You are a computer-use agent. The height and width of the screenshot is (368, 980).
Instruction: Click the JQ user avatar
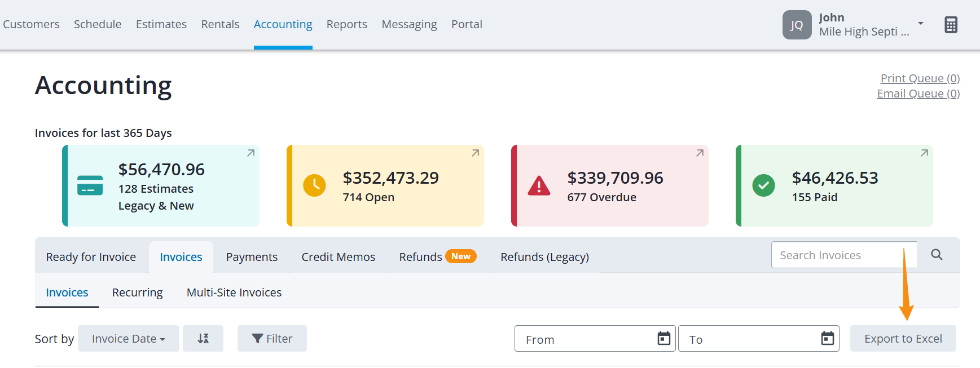[797, 25]
